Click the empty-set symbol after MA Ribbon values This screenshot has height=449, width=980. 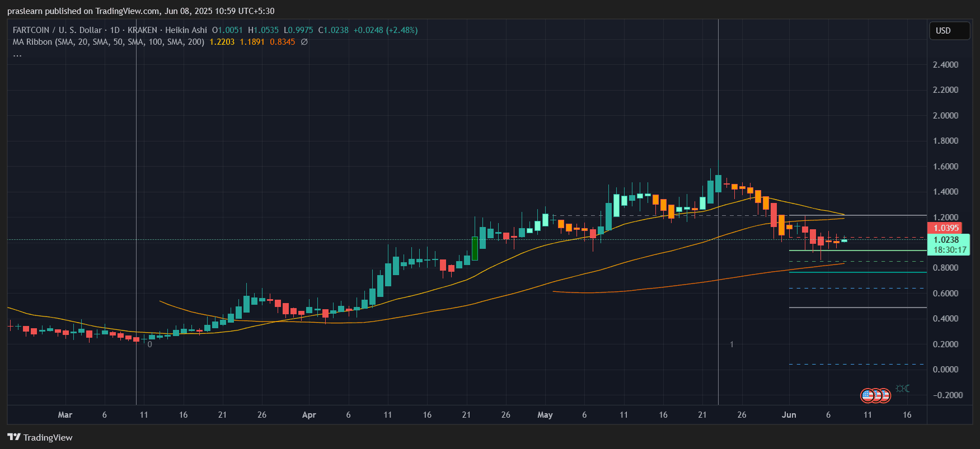point(304,42)
